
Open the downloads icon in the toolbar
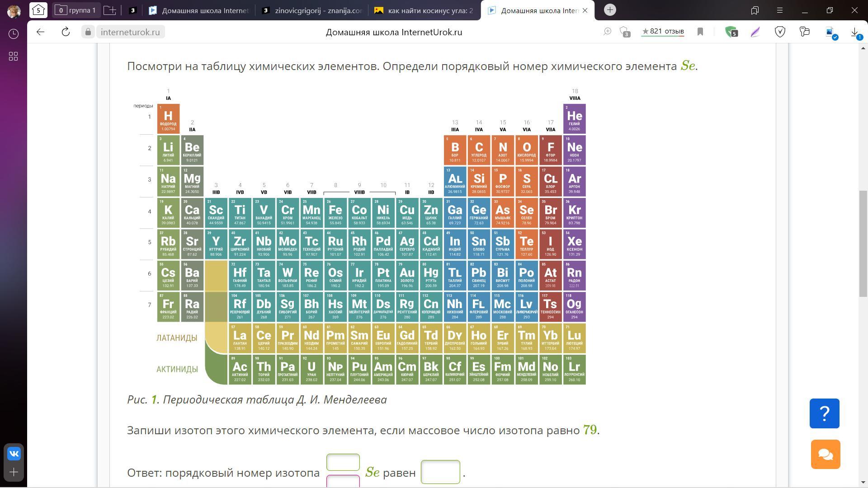click(x=855, y=32)
